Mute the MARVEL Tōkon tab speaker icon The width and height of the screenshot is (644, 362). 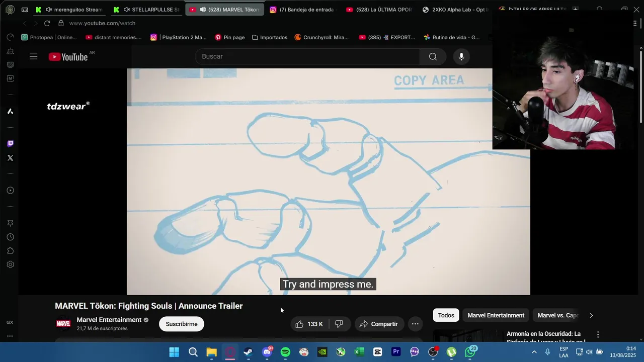pyautogui.click(x=202, y=10)
